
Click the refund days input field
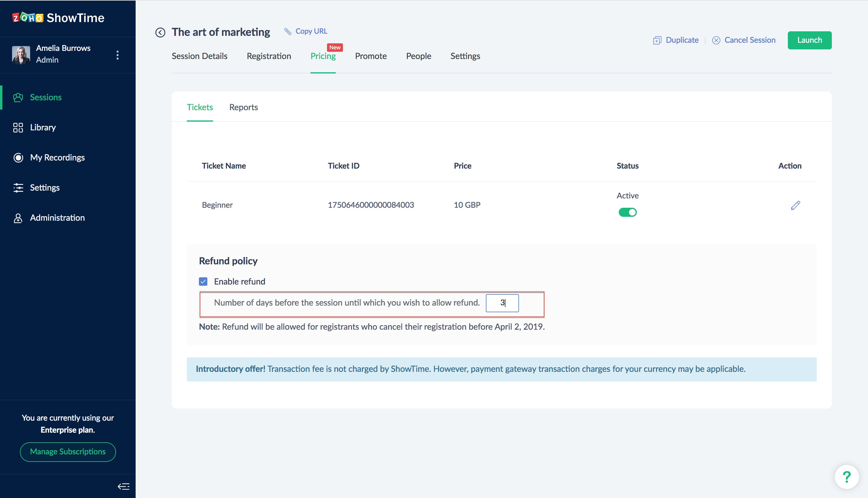(502, 303)
